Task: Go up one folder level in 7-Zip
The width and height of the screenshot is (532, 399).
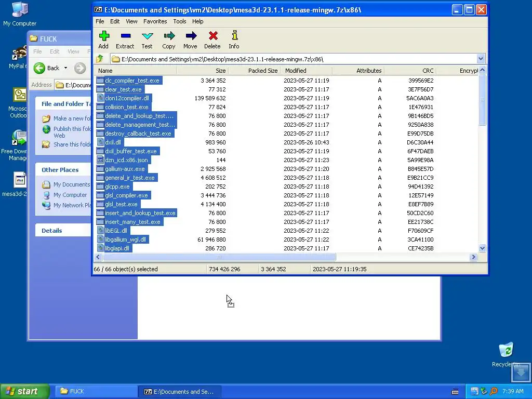Action: [x=100, y=59]
